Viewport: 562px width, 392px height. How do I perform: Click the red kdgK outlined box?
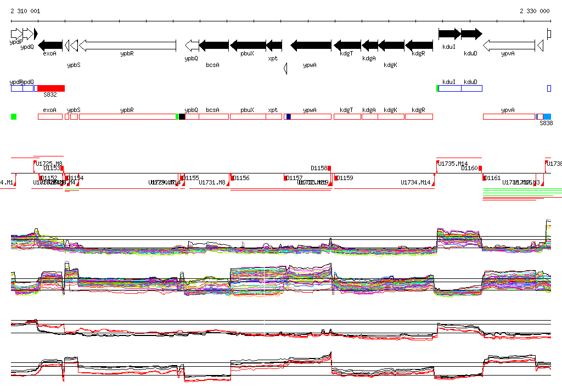pyautogui.click(x=391, y=116)
